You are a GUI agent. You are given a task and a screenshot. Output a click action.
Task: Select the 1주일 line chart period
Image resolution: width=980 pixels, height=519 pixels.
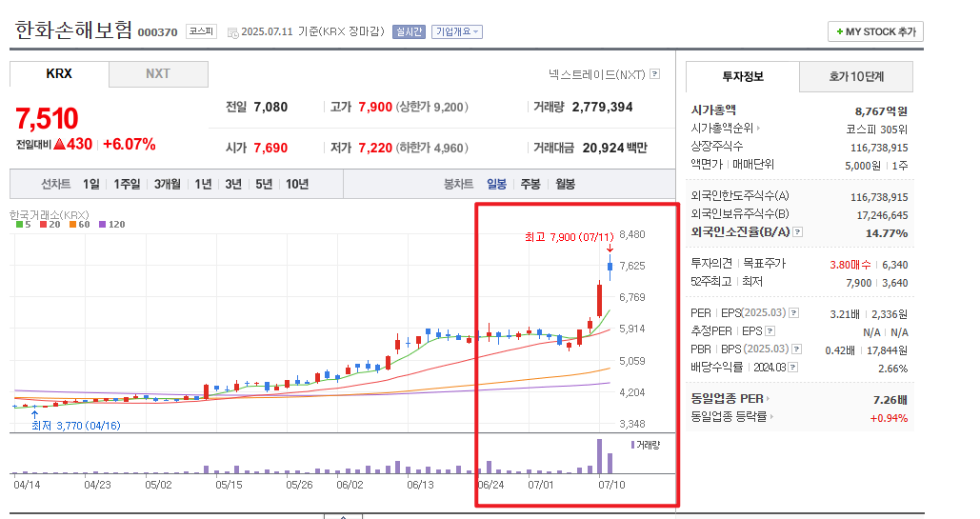click(x=127, y=184)
